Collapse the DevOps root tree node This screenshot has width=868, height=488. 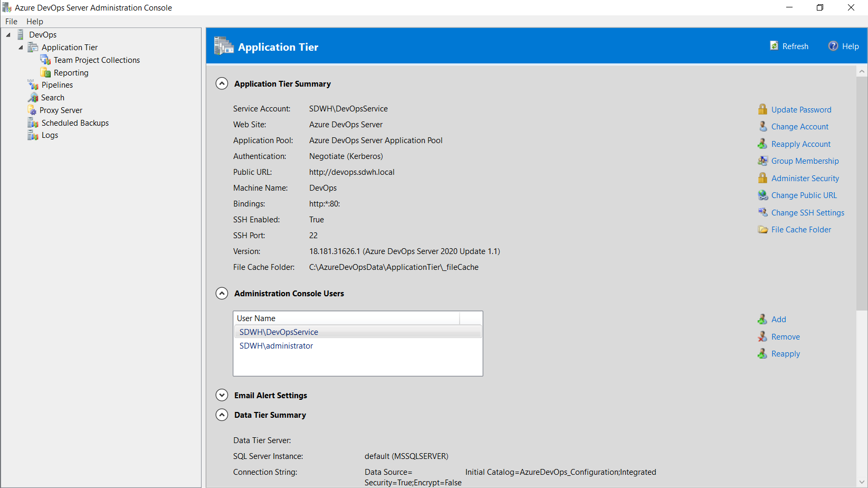tap(8, 35)
